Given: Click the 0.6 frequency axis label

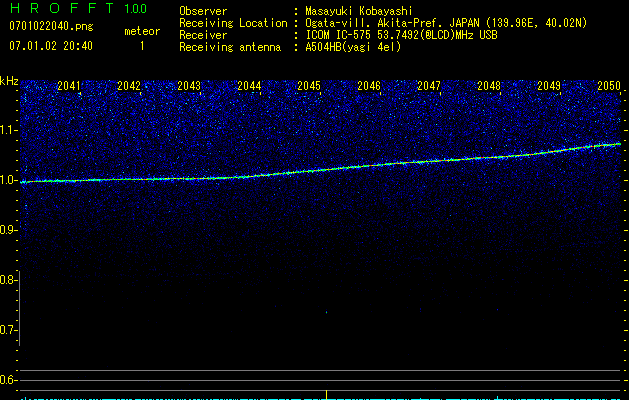Looking at the screenshot, I should (9, 380).
